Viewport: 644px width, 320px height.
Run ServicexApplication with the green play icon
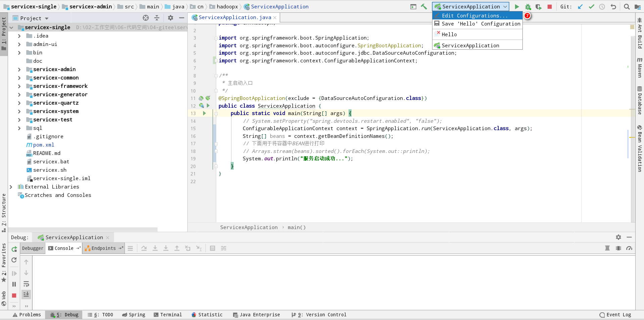516,6
